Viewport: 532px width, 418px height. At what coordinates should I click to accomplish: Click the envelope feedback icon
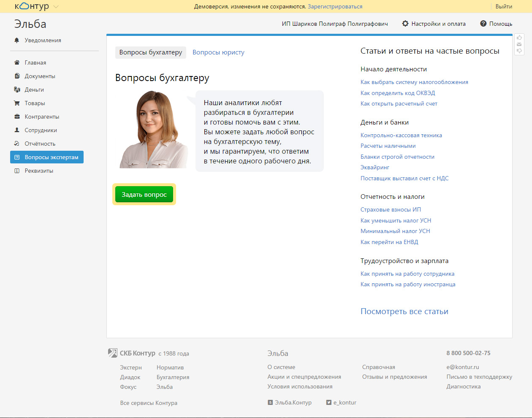[x=519, y=44]
